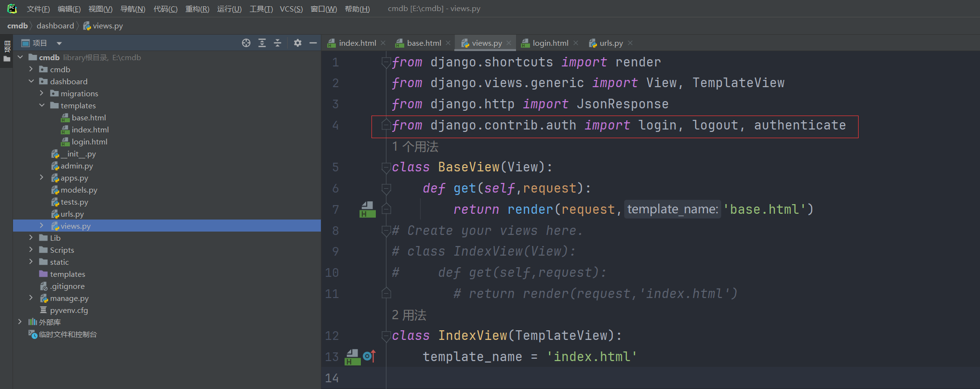The width and height of the screenshot is (980, 389).
Task: Open the 帮助(H) menu
Action: pos(357,9)
